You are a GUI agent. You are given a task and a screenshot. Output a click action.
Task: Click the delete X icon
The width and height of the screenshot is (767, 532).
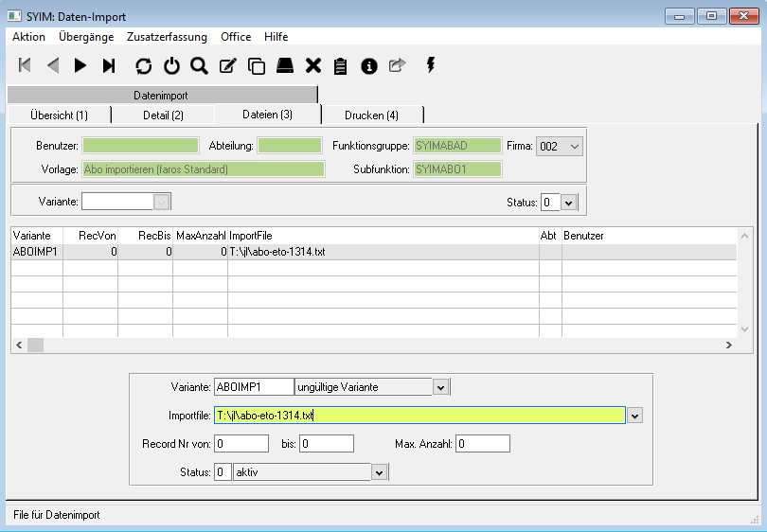[x=312, y=65]
